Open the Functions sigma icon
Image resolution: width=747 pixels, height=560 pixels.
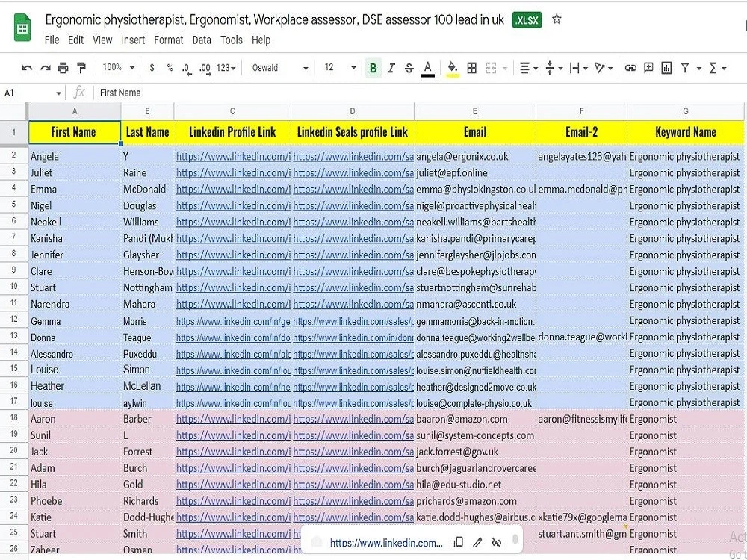713,68
